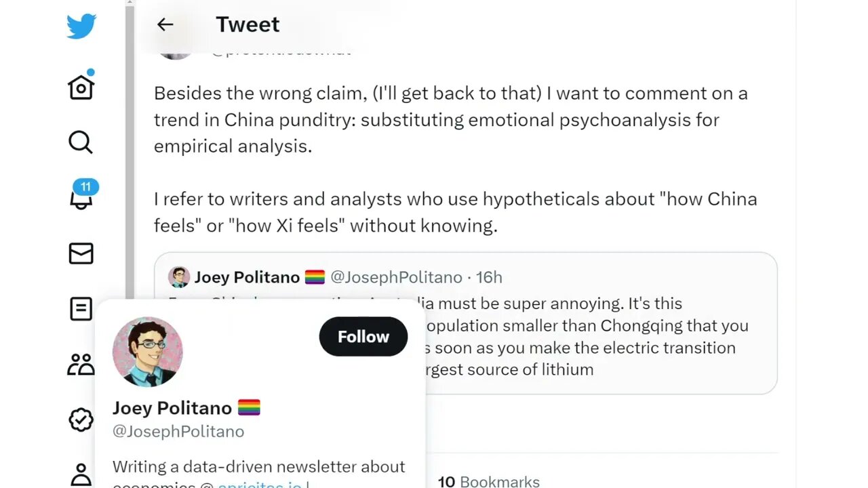
Task: Follow Joey Politano
Action: [363, 337]
